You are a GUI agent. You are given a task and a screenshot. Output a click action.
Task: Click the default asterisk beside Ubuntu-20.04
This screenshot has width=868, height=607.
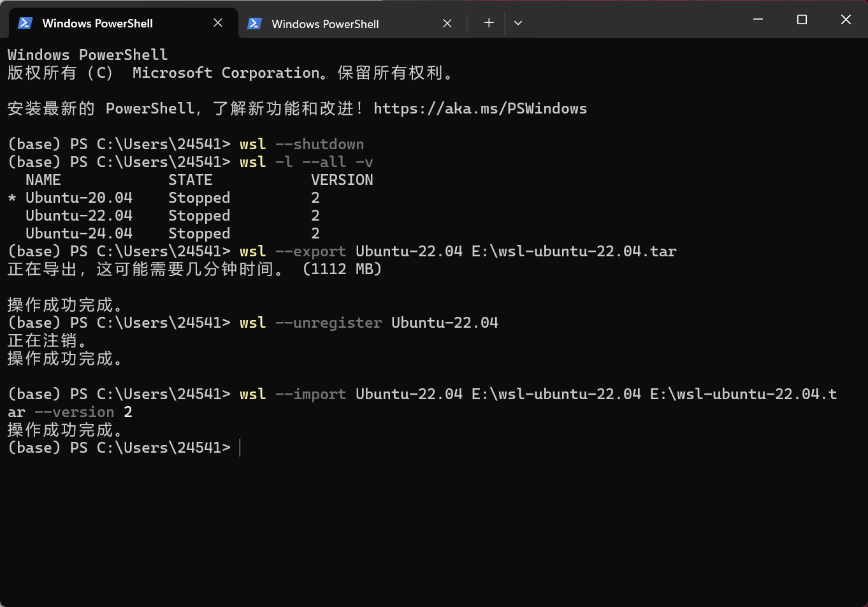[x=12, y=198]
